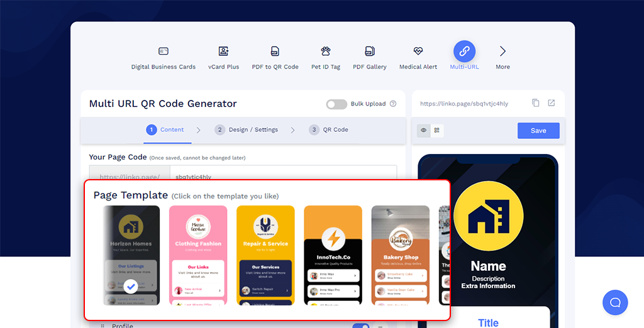The width and height of the screenshot is (644, 328).
Task: Open the QR Code step tab
Action: 328,130
